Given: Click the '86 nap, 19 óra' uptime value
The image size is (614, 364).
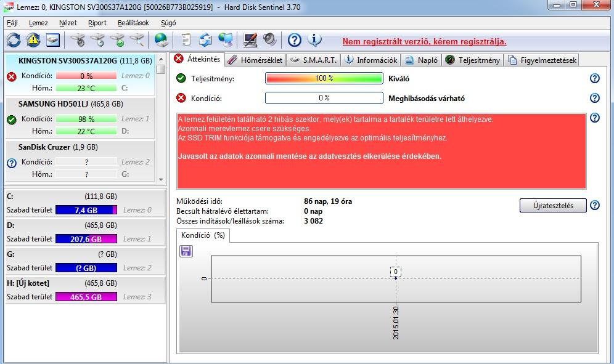Looking at the screenshot, I should tap(328, 201).
